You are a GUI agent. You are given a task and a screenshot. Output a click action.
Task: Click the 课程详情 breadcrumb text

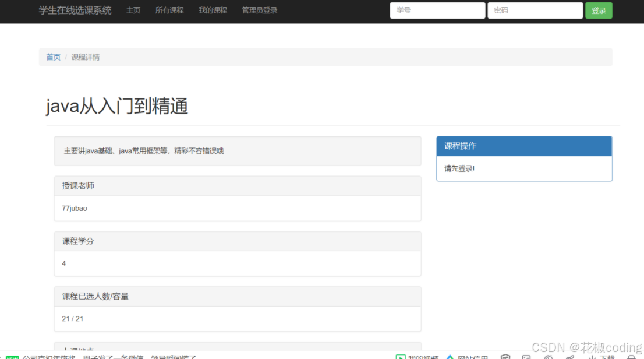pyautogui.click(x=86, y=57)
